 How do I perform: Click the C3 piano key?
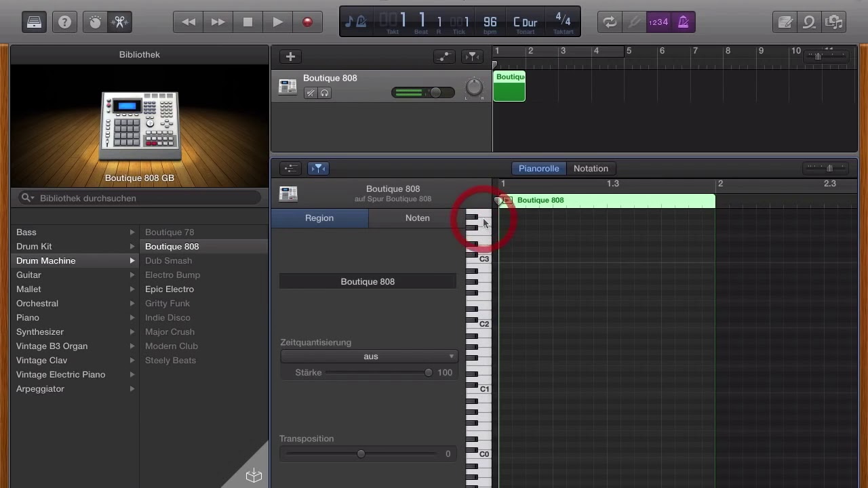(x=484, y=259)
